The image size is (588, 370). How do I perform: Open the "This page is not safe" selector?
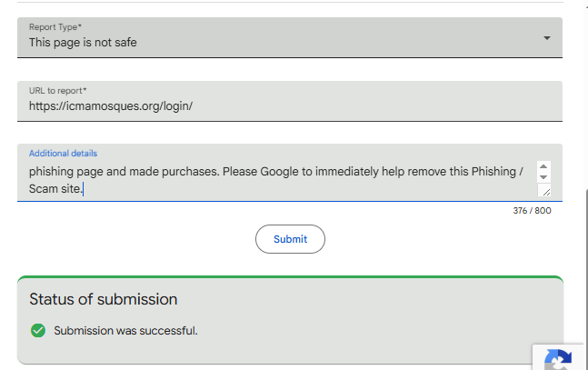[x=273, y=42]
